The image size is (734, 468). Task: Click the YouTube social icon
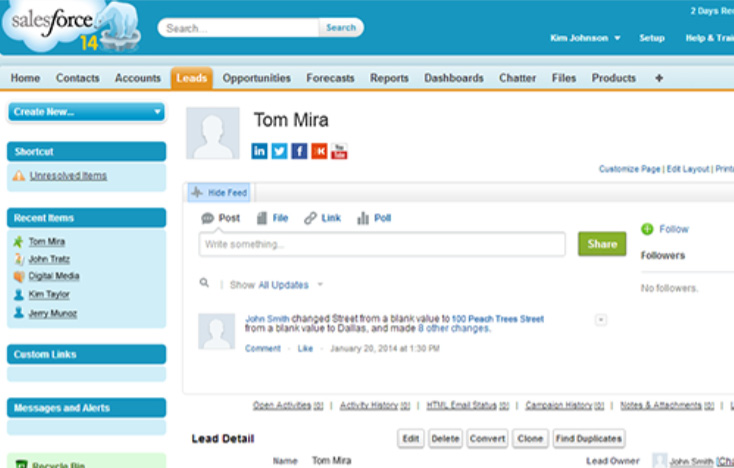coord(339,151)
